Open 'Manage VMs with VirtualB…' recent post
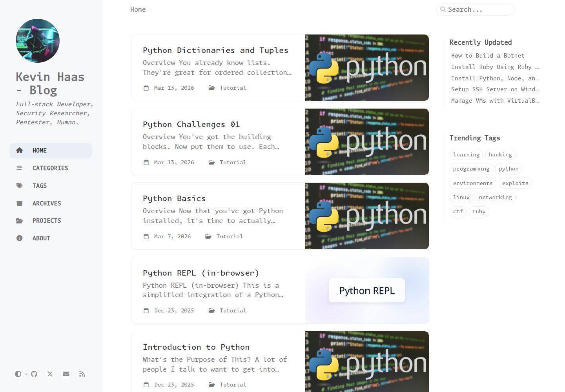565x392 pixels. point(495,101)
